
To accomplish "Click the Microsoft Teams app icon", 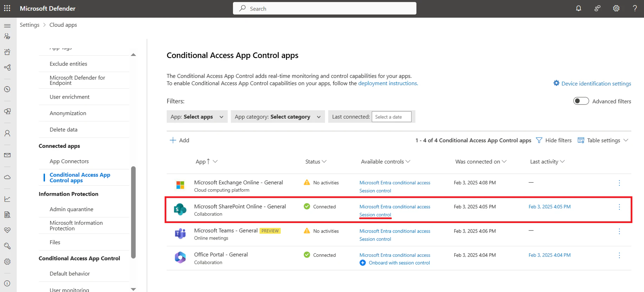I will 180,233.
